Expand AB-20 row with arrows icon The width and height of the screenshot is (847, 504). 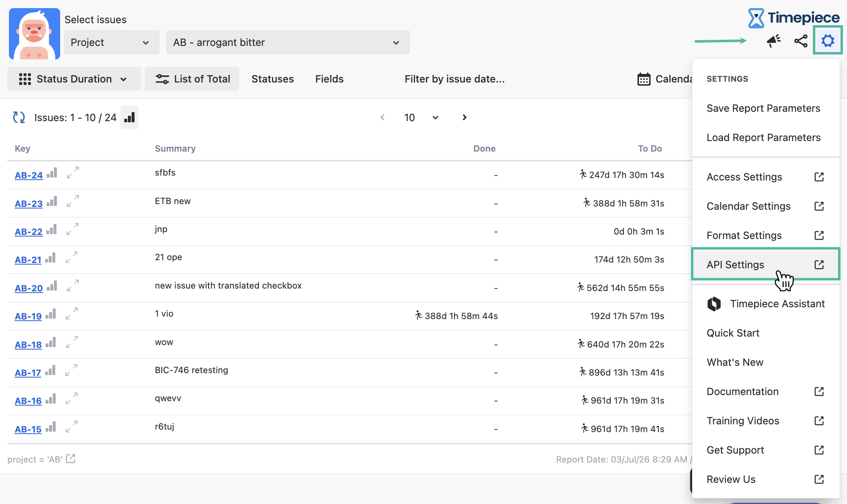point(73,285)
